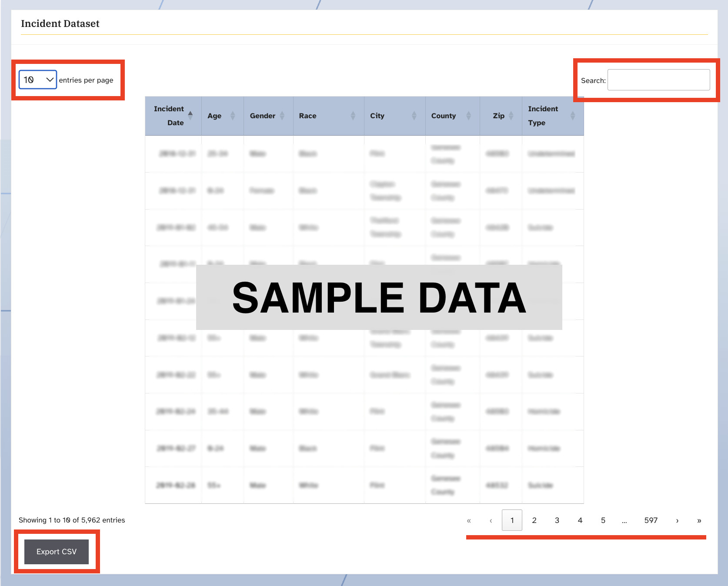Click the County column sort arrows
The height and width of the screenshot is (586, 728).
coord(468,116)
